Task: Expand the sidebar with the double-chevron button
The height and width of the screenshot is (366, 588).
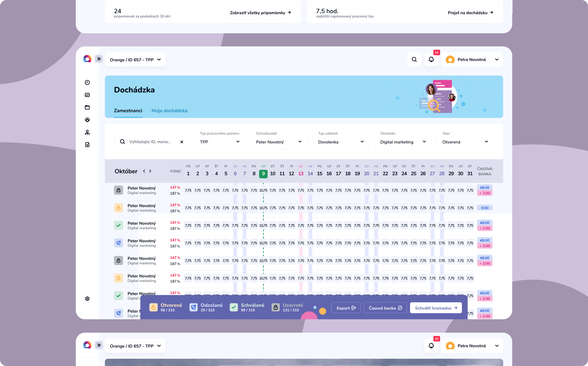Action: pyautogui.click(x=99, y=59)
